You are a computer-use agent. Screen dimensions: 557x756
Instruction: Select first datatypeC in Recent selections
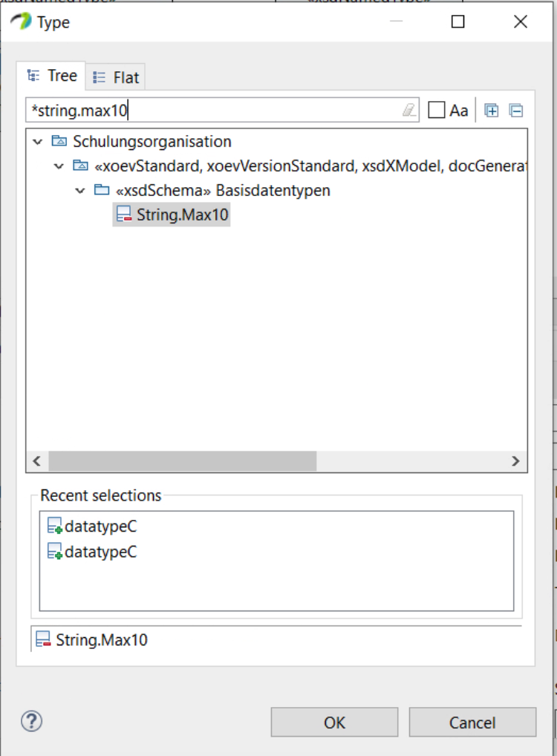click(x=100, y=526)
